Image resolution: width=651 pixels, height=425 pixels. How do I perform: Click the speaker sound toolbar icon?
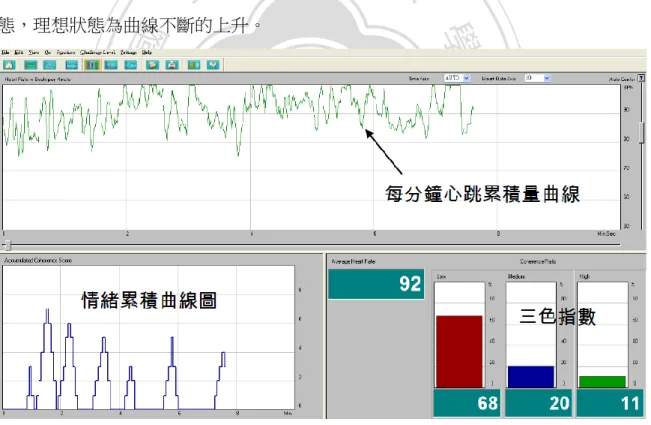tap(193, 65)
